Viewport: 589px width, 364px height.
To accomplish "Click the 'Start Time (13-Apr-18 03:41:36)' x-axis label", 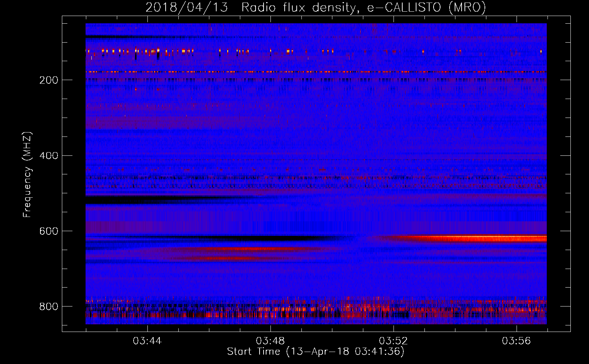I will (316, 352).
